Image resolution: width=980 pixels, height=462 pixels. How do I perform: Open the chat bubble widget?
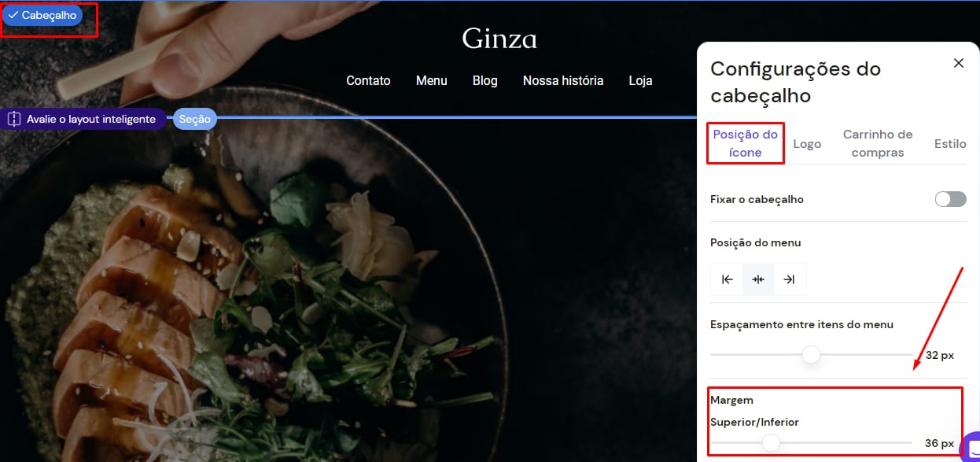pyautogui.click(x=971, y=446)
